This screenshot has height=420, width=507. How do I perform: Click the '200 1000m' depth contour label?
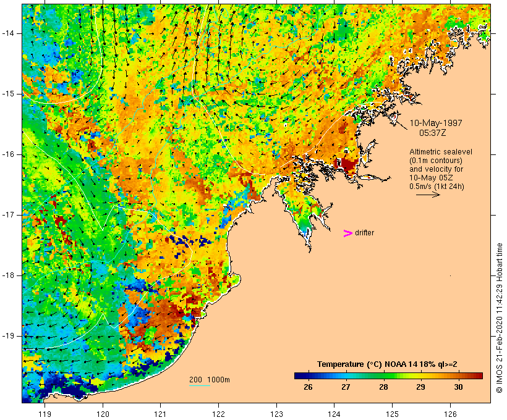[x=210, y=380]
